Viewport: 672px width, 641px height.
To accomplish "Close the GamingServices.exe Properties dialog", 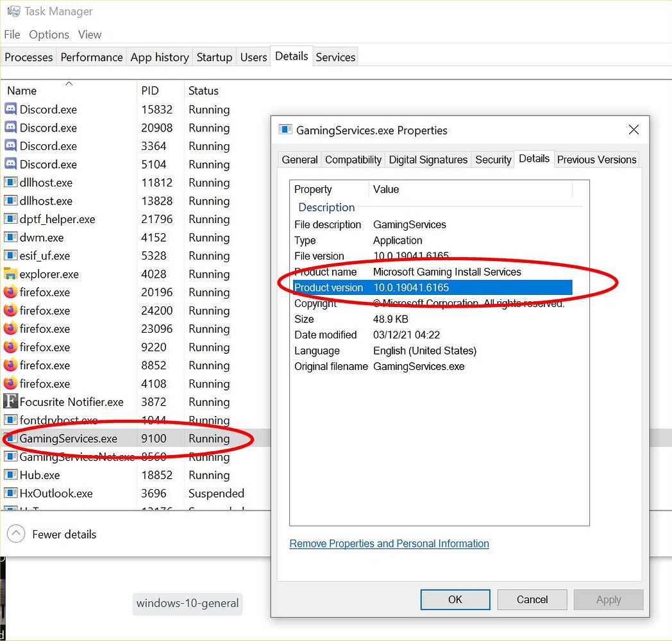I will (634, 130).
